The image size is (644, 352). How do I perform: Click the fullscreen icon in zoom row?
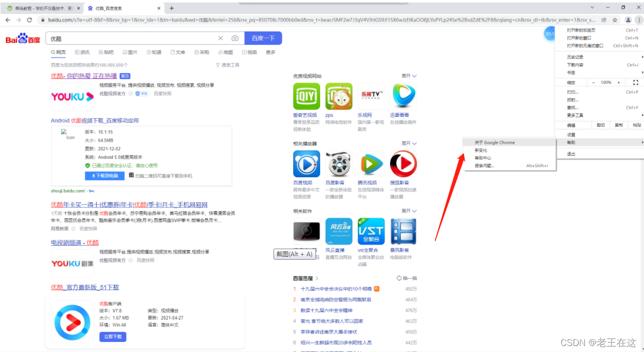click(x=635, y=82)
